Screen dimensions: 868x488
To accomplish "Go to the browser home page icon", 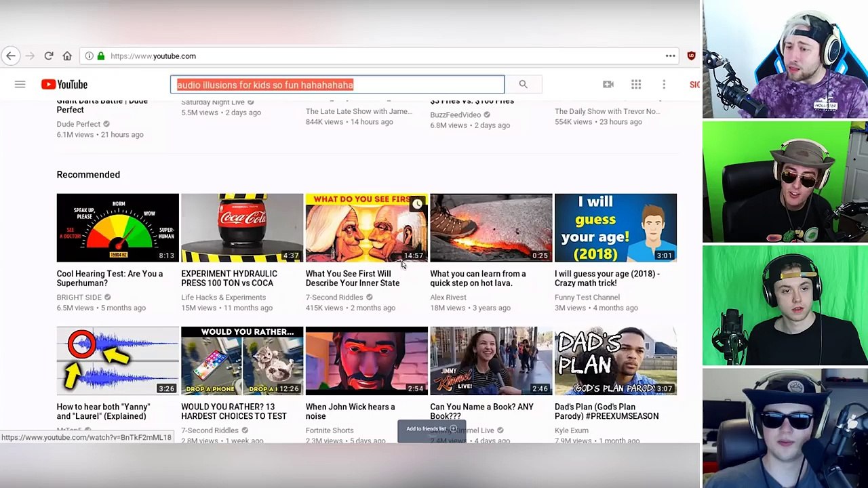I will [x=67, y=56].
